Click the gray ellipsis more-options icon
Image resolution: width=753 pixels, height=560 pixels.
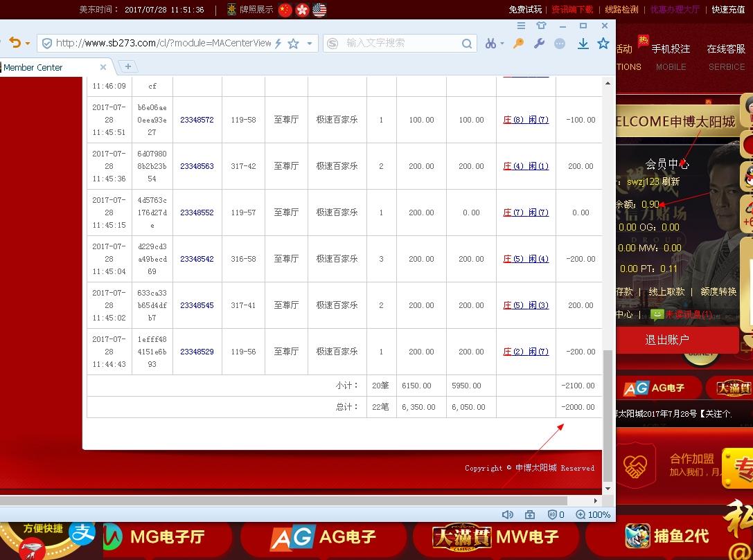click(560, 43)
